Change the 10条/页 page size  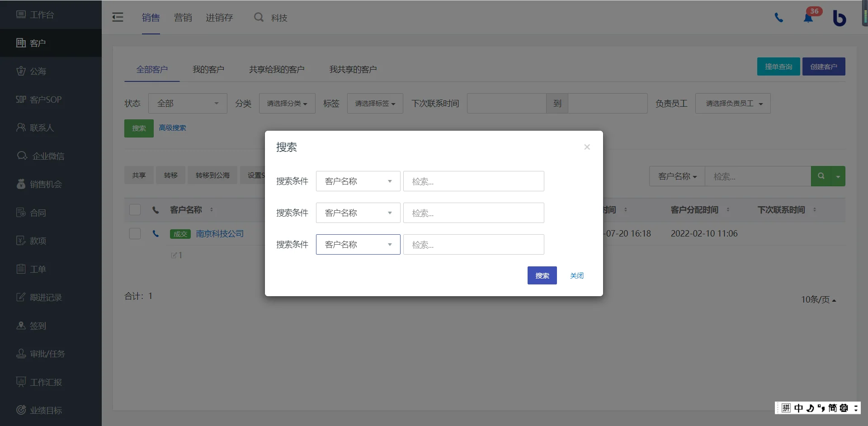(x=818, y=300)
